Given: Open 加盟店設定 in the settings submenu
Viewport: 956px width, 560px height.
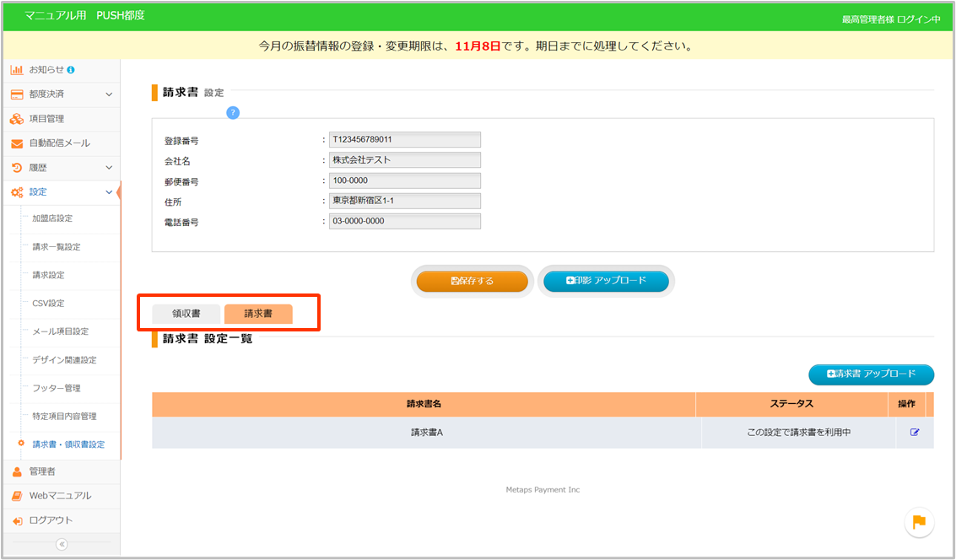Looking at the screenshot, I should [x=52, y=218].
